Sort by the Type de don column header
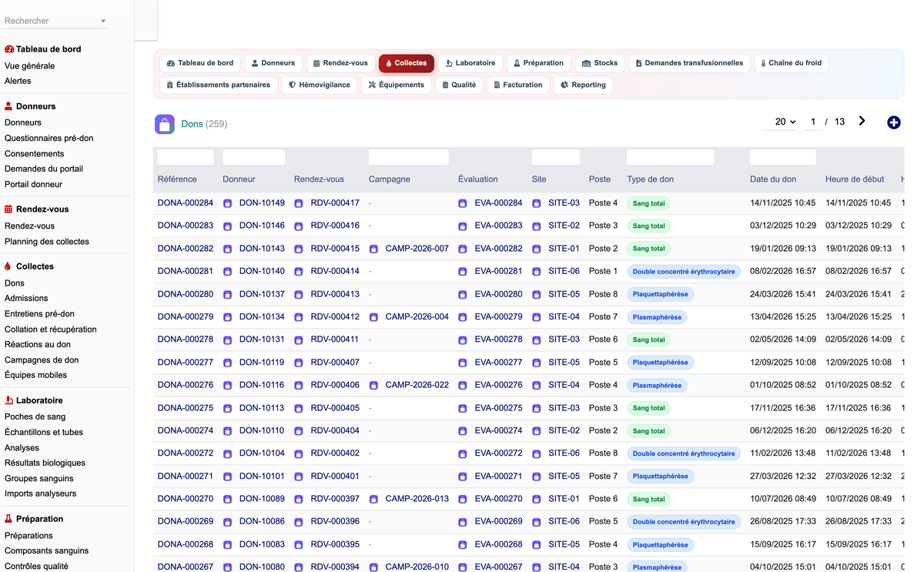Screen dimensions: 924x572 (x=651, y=179)
